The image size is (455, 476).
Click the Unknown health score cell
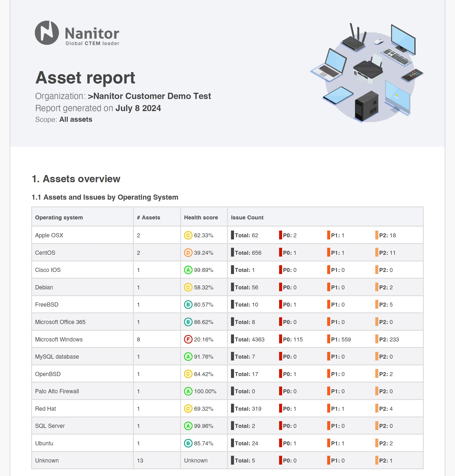tap(195, 460)
